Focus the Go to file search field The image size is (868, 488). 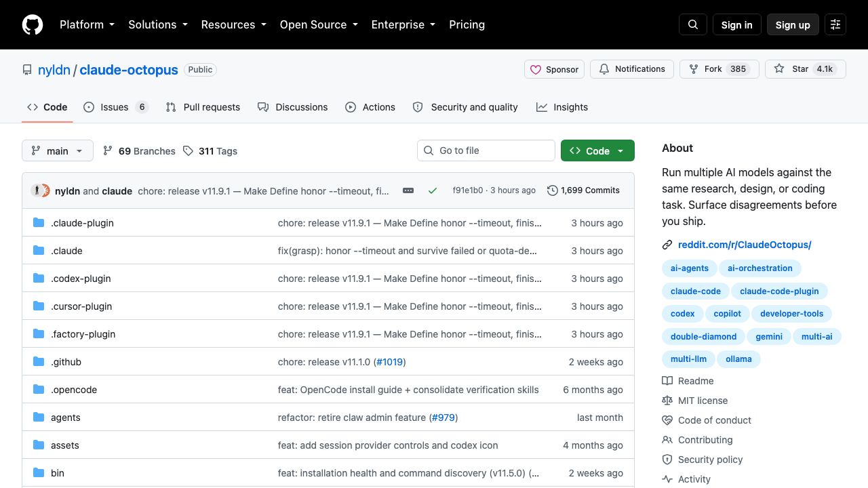[x=486, y=150]
